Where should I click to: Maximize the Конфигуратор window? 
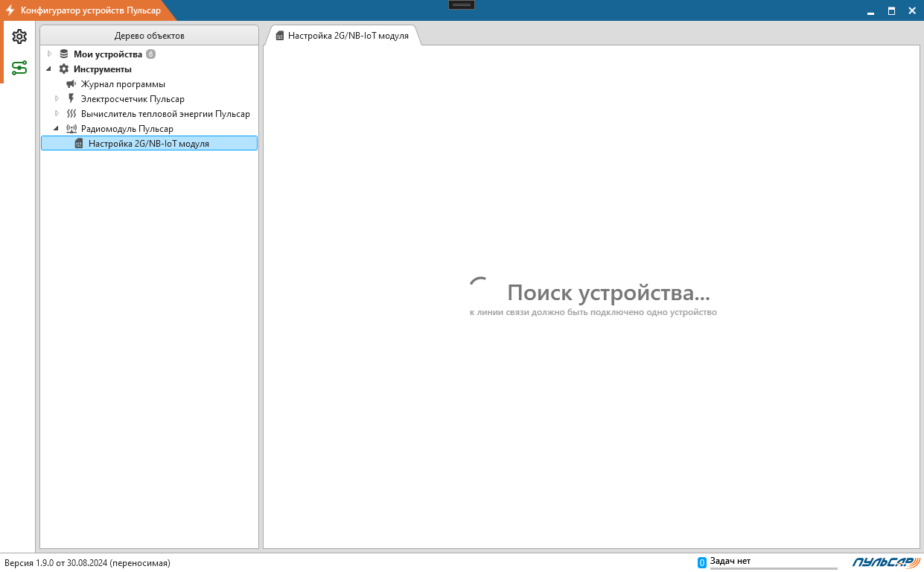click(x=891, y=10)
